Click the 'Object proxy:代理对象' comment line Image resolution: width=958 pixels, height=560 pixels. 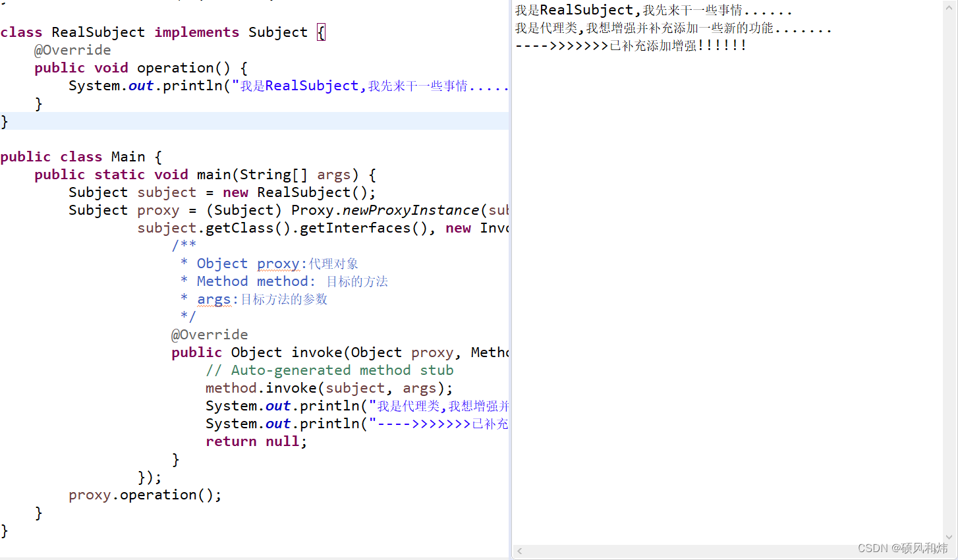point(269,264)
